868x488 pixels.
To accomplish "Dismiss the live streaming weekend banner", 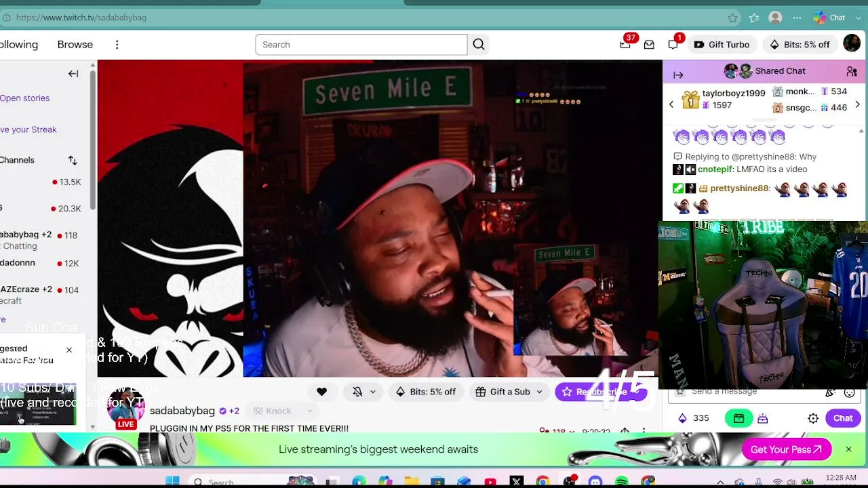I will 848,449.
